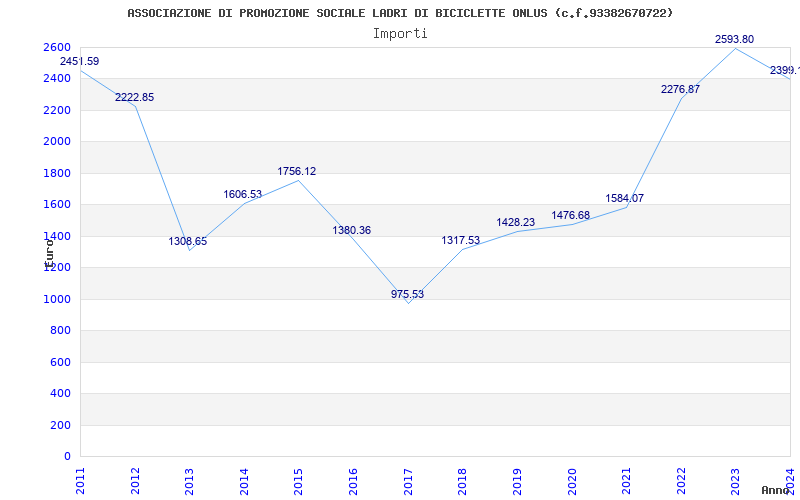Select the peak data label 2593.80
This screenshot has height=500, width=800.
(734, 39)
